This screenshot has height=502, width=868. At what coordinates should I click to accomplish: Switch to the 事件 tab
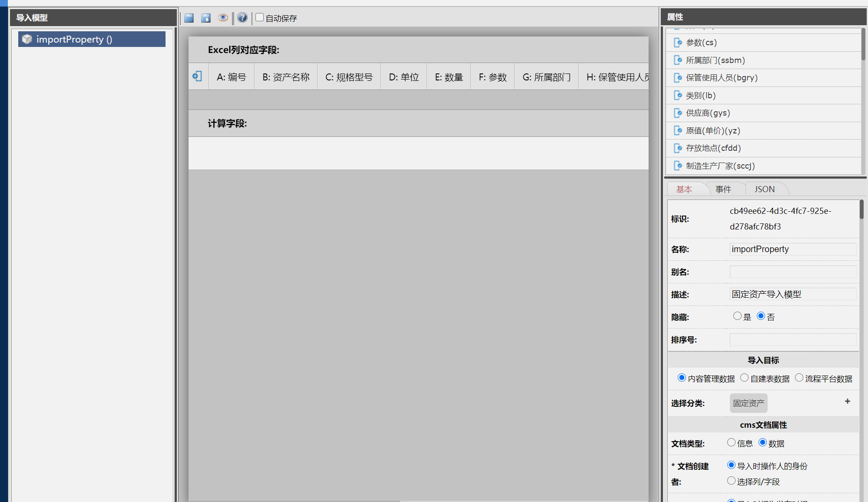click(x=723, y=189)
